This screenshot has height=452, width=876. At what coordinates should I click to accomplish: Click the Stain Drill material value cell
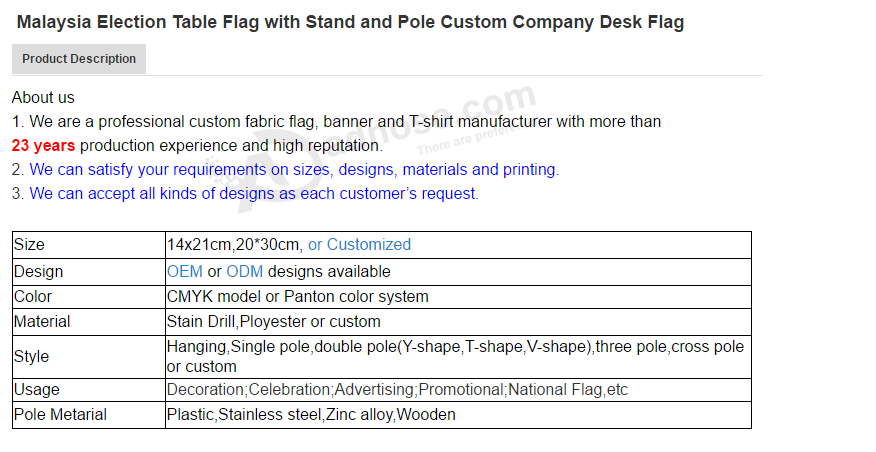click(x=458, y=322)
